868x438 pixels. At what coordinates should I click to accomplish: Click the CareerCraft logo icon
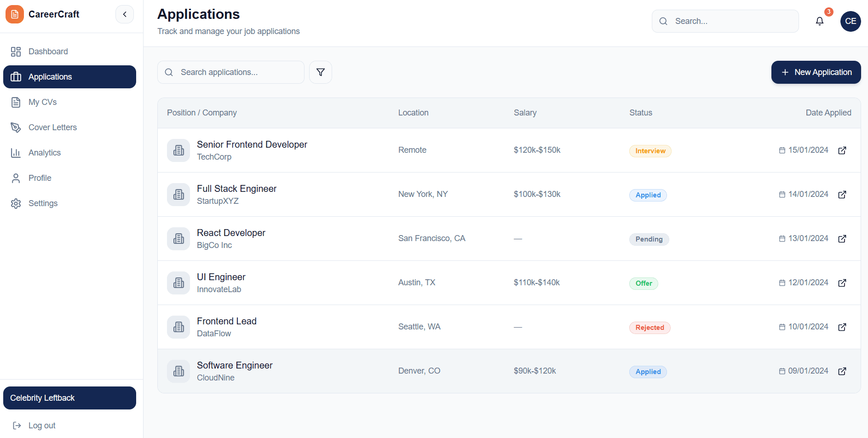click(x=15, y=14)
